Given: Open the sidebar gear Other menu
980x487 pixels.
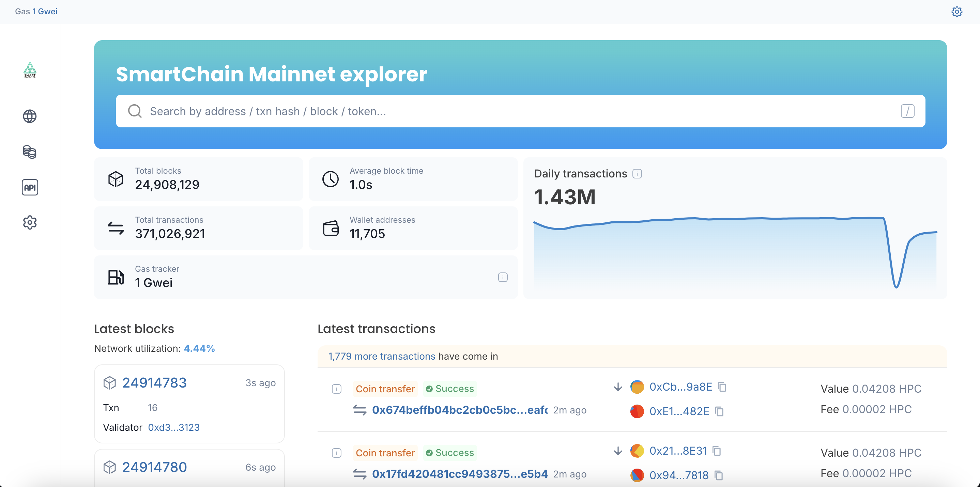Looking at the screenshot, I should (30, 222).
